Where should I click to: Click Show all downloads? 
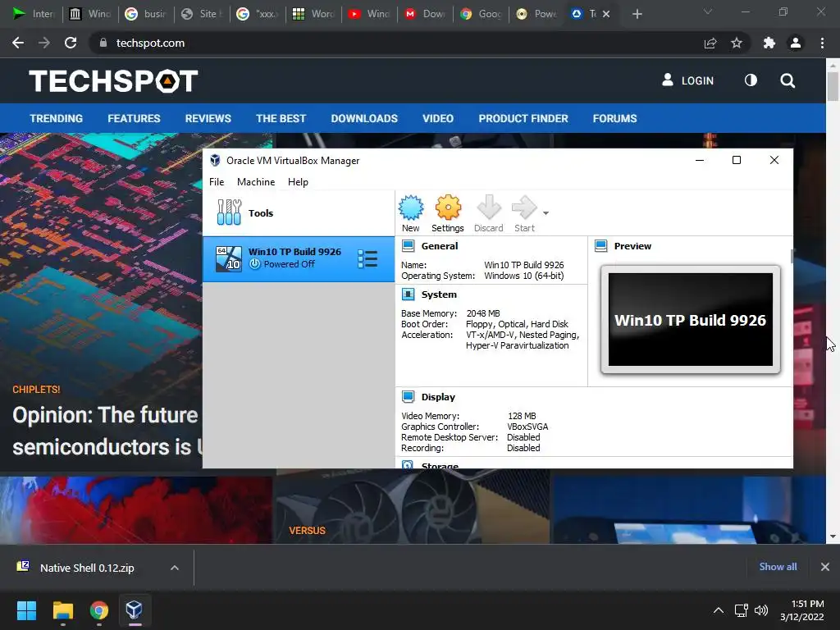pyautogui.click(x=778, y=567)
